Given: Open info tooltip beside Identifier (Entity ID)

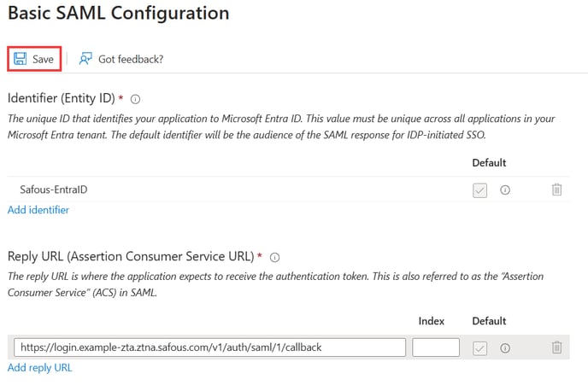Looking at the screenshot, I should coord(135,99).
